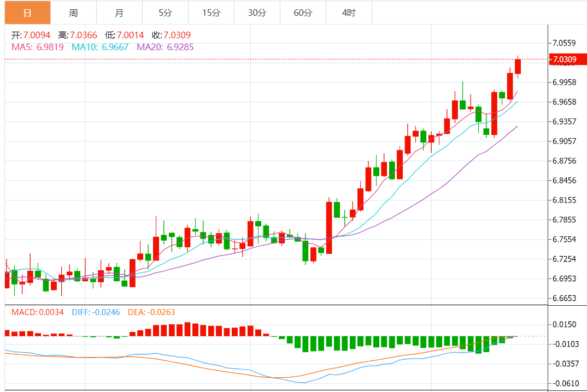The width and height of the screenshot is (587, 392).
Task: Click the DIFF:-0.0246 value label
Action: pyautogui.click(x=96, y=312)
